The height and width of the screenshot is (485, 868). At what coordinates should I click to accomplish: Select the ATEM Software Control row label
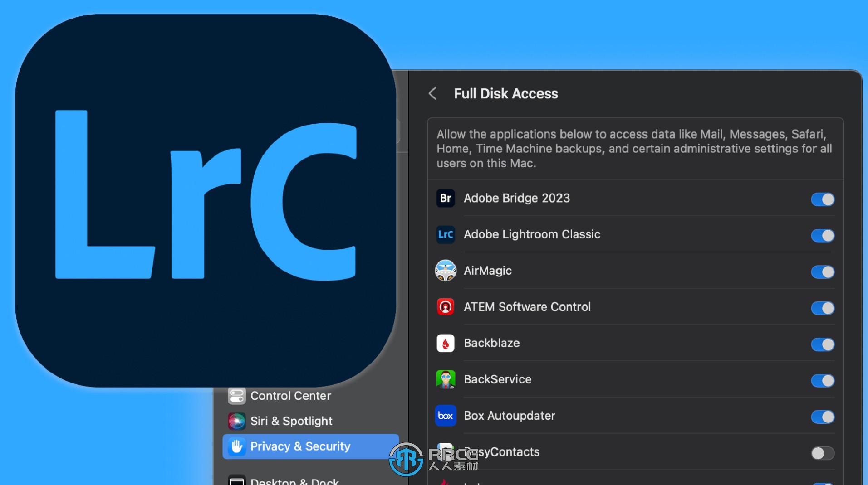527,307
